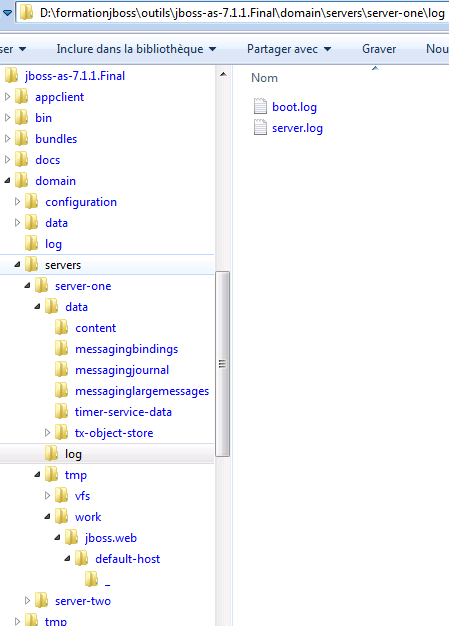This screenshot has width=449, height=626.
Task: Collapse the jboss.web tree node
Action: pyautogui.click(x=57, y=538)
